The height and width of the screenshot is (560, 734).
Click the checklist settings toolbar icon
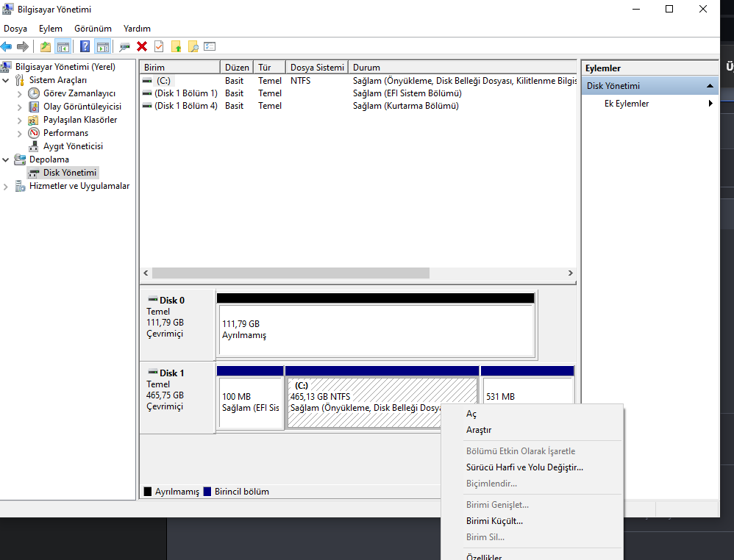click(210, 47)
